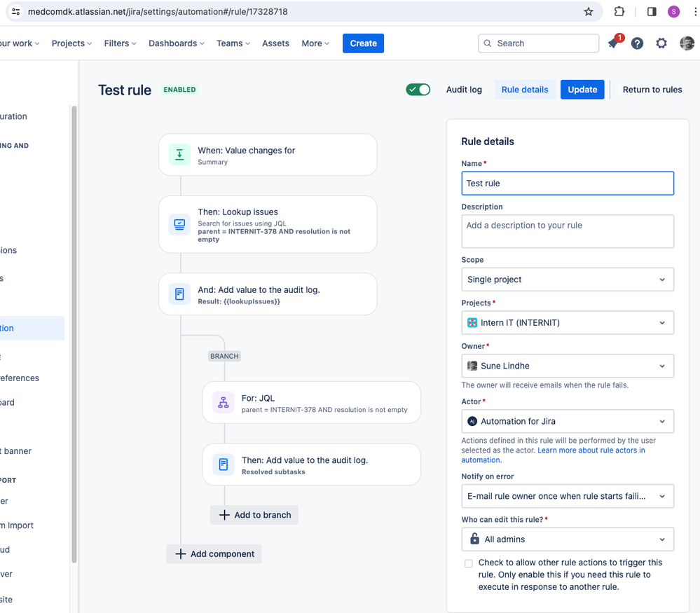Click the magnifier icon in Search box
The image size is (700, 613).
click(488, 43)
